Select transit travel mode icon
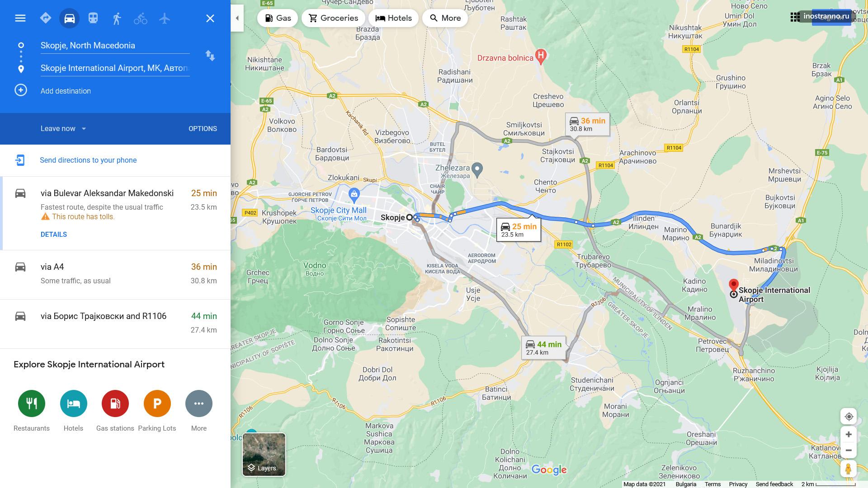This screenshot has width=868, height=488. point(93,18)
